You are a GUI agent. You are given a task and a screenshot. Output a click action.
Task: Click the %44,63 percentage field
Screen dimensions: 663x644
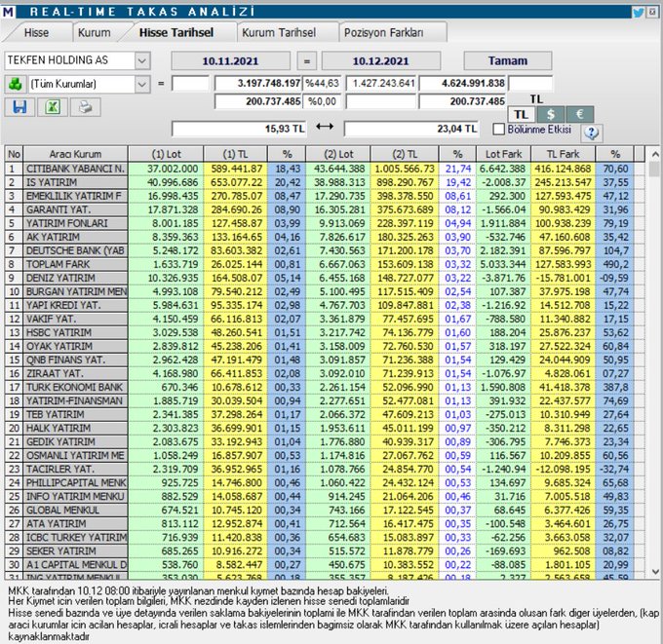(x=322, y=84)
